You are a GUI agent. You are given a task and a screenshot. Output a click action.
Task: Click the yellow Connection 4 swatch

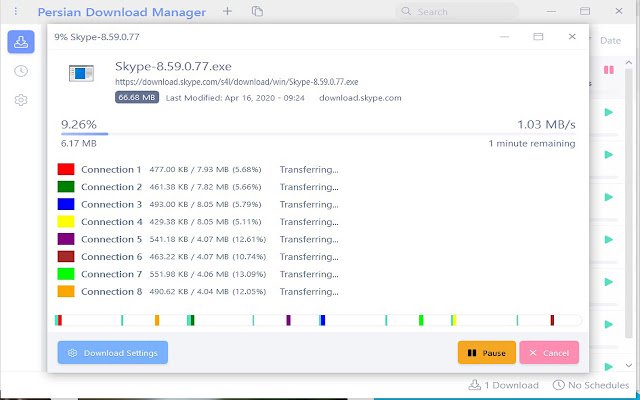(66, 222)
